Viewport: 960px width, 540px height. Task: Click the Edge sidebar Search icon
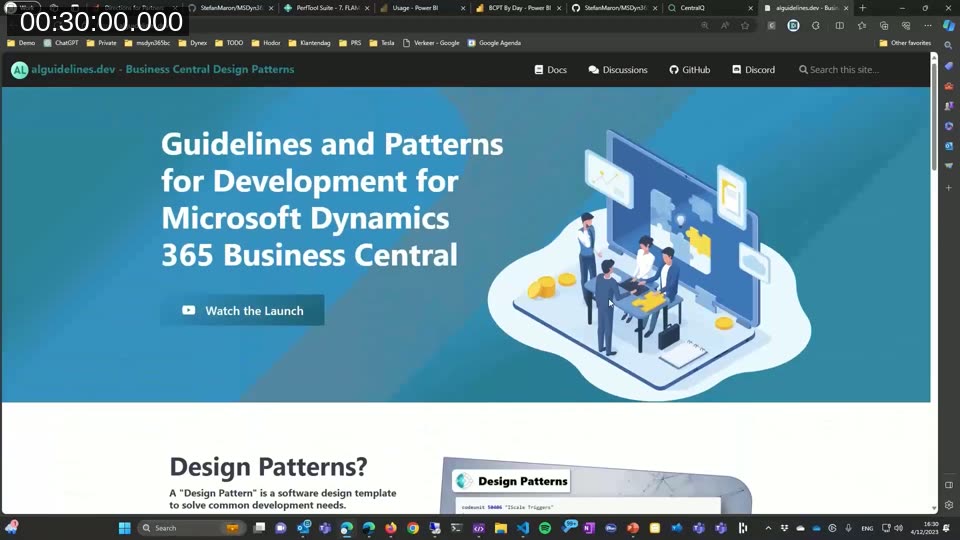(949, 45)
